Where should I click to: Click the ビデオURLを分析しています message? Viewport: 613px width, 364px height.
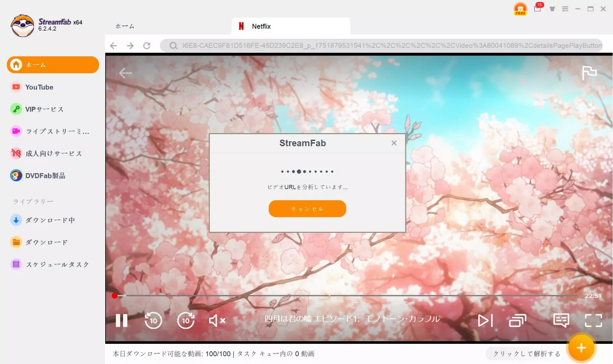[x=308, y=187]
